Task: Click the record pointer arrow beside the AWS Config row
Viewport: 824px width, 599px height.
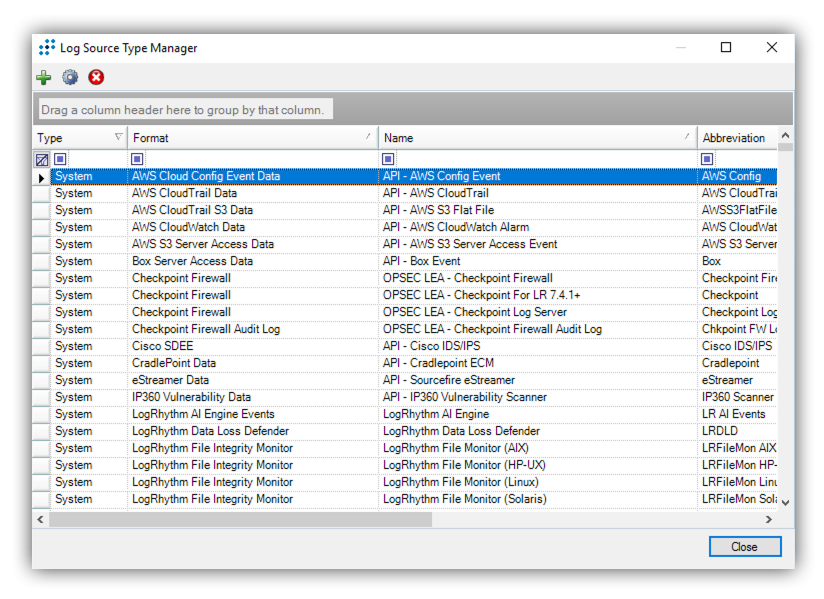Action: pos(40,176)
